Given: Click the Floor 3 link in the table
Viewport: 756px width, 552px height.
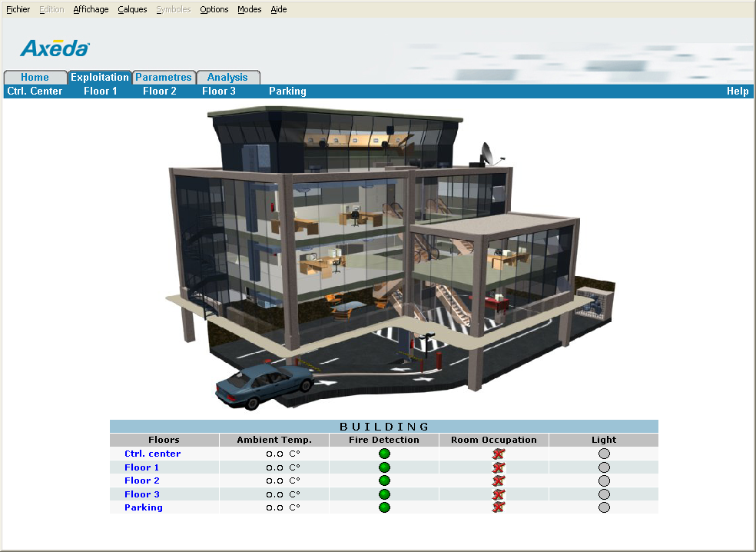Looking at the screenshot, I should tap(141, 494).
